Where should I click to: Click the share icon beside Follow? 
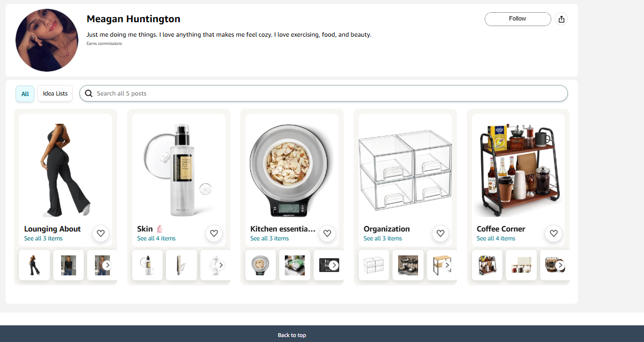[x=561, y=19]
